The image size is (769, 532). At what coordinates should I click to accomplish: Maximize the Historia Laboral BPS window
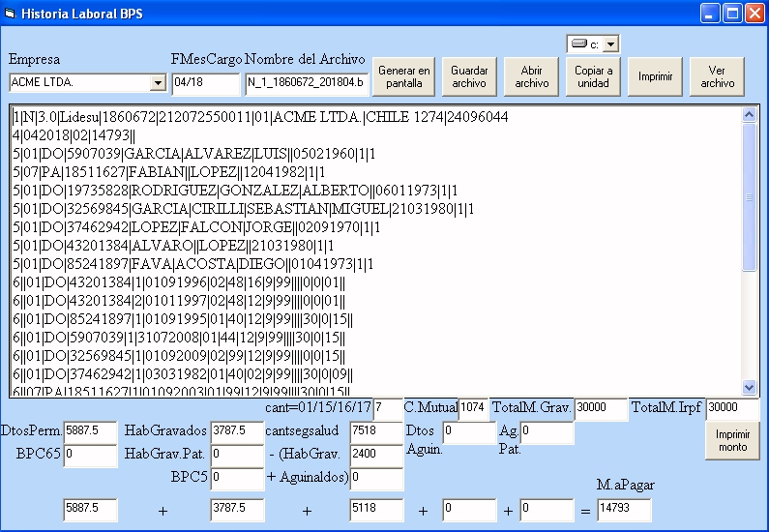(732, 14)
